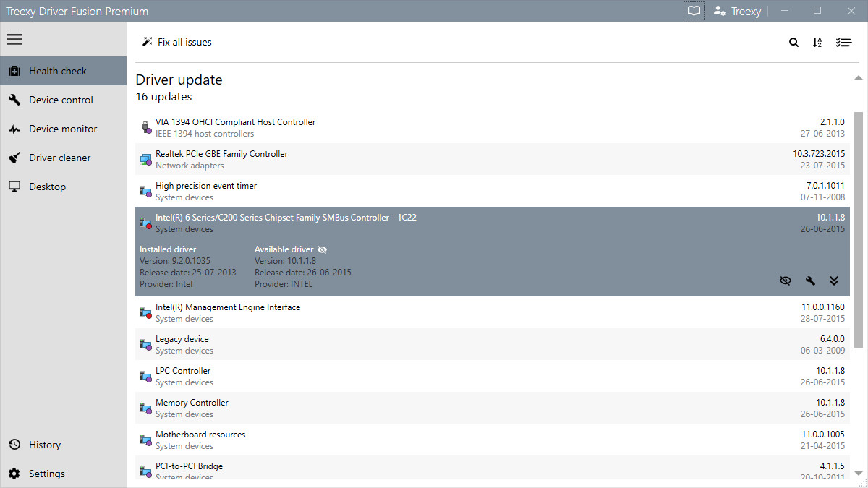
Task: Expand the SMBus Controller details with double chevron
Action: (x=834, y=281)
